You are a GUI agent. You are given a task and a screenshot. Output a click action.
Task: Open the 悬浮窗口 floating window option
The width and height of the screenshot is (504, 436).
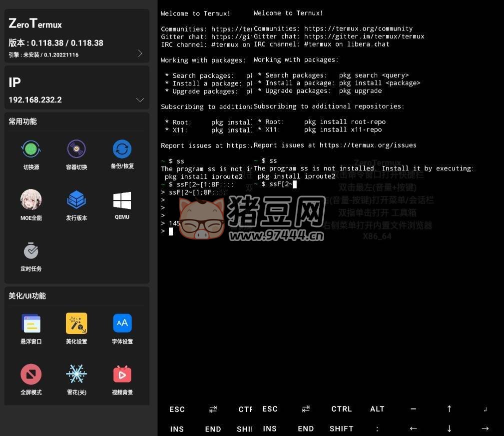pos(31,329)
